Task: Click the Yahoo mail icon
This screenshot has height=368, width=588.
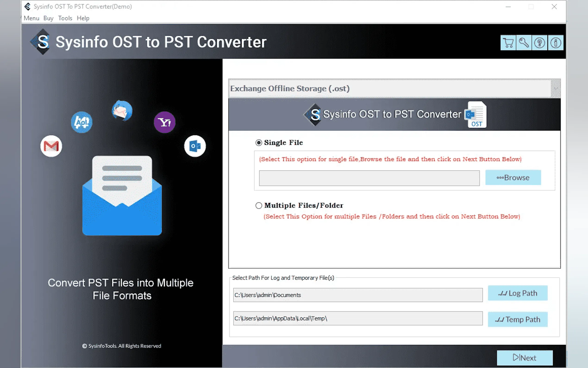Action: coord(165,122)
